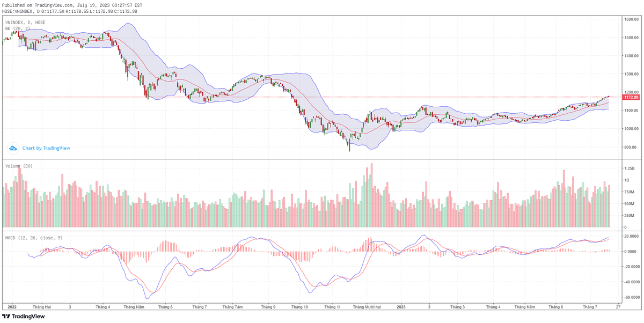Click the -60.0000 MACD scale label
Image resolution: width=644 pixels, height=323 pixels.
[x=631, y=297]
